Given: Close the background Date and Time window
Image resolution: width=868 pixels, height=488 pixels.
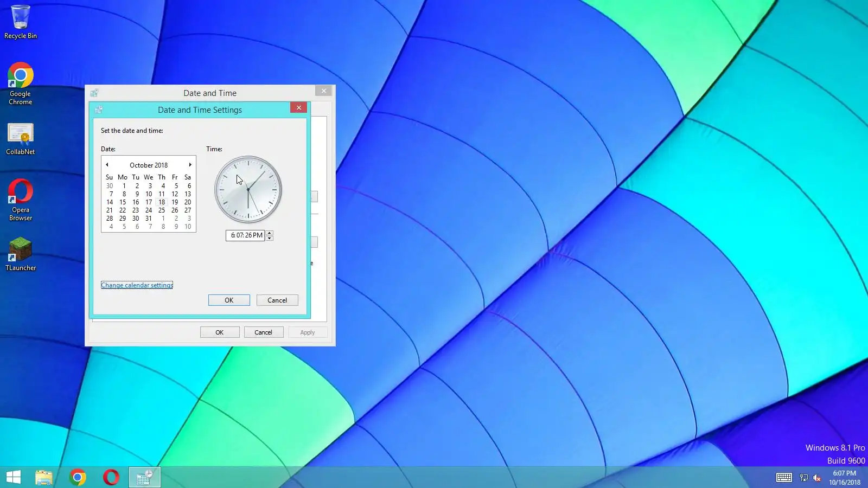Looking at the screenshot, I should pyautogui.click(x=324, y=91).
